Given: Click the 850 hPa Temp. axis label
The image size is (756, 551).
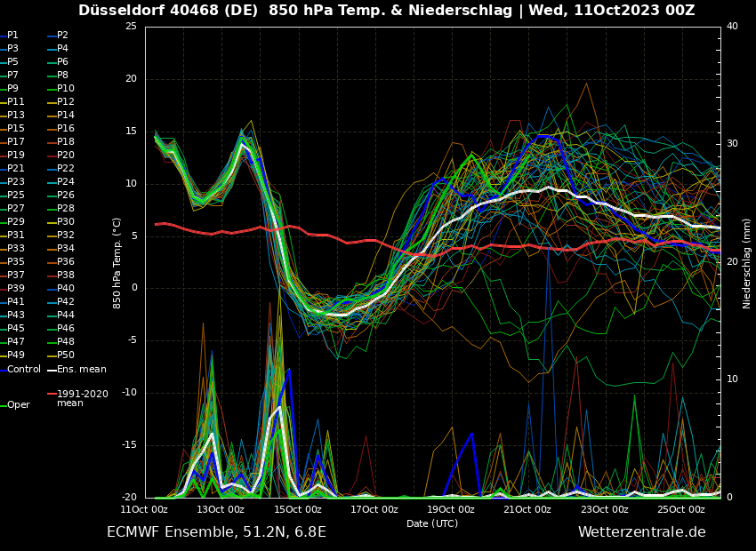Looking at the screenshot, I should 117,263.
